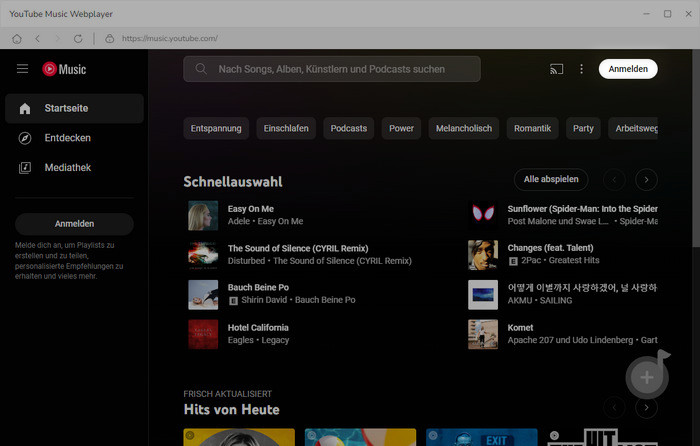Open Legacy album link
700x446 pixels.
point(275,340)
